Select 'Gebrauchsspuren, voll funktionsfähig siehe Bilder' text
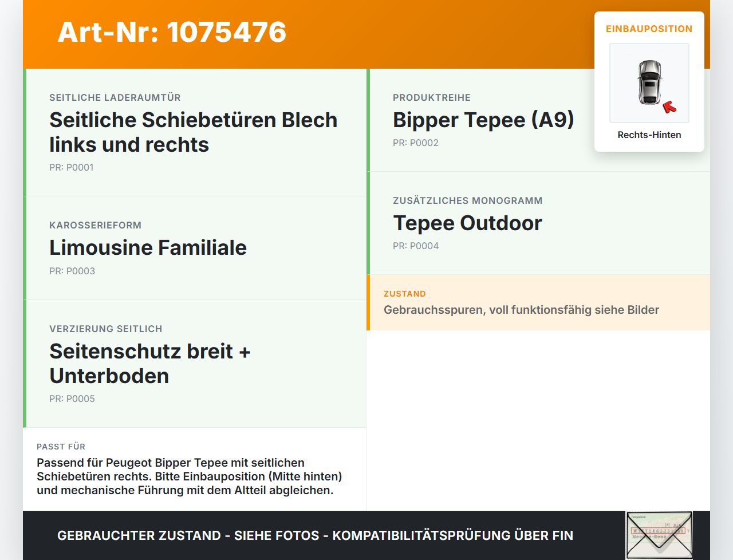The height and width of the screenshot is (560, 733). 521,310
